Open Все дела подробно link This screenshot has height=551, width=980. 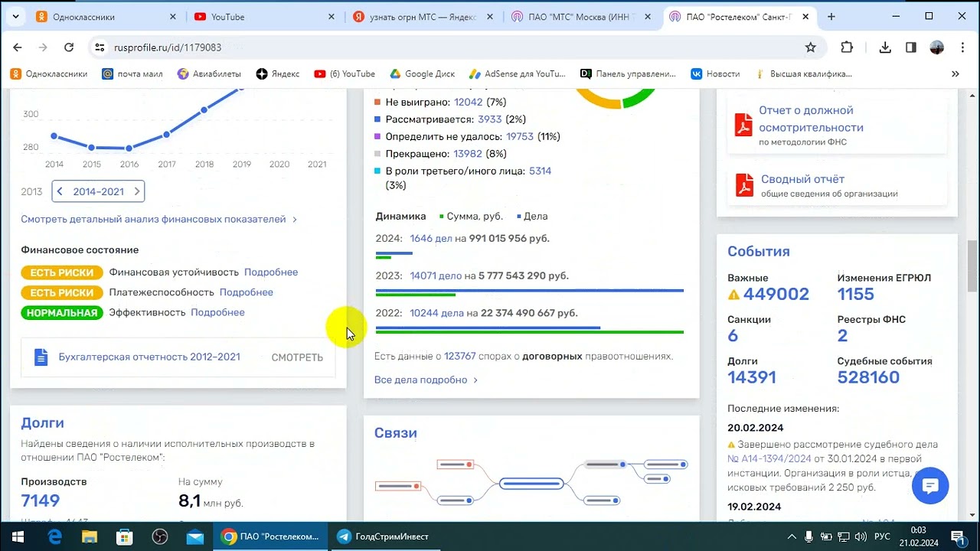426,380
